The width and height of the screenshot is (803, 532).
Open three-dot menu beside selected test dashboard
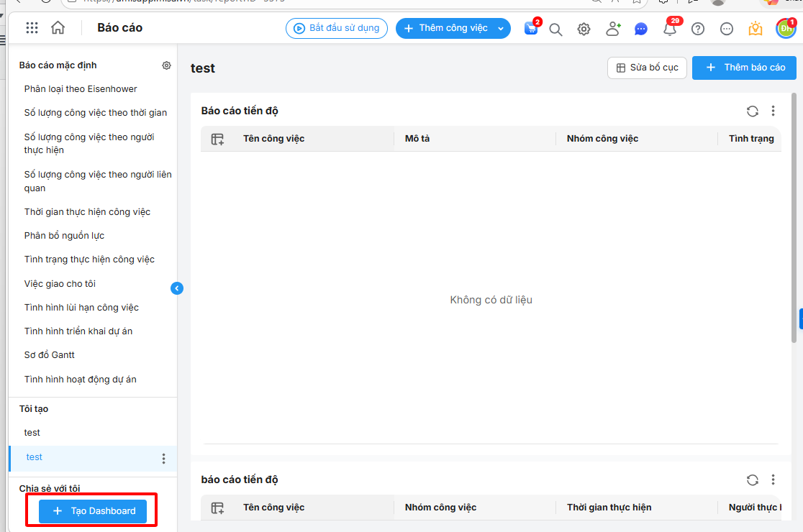coord(164,459)
